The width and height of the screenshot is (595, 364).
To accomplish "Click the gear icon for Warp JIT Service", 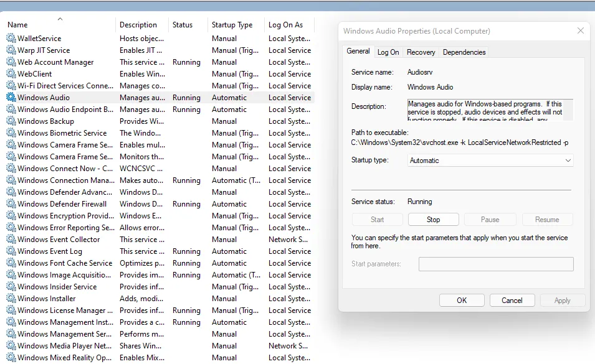I will [11, 50].
